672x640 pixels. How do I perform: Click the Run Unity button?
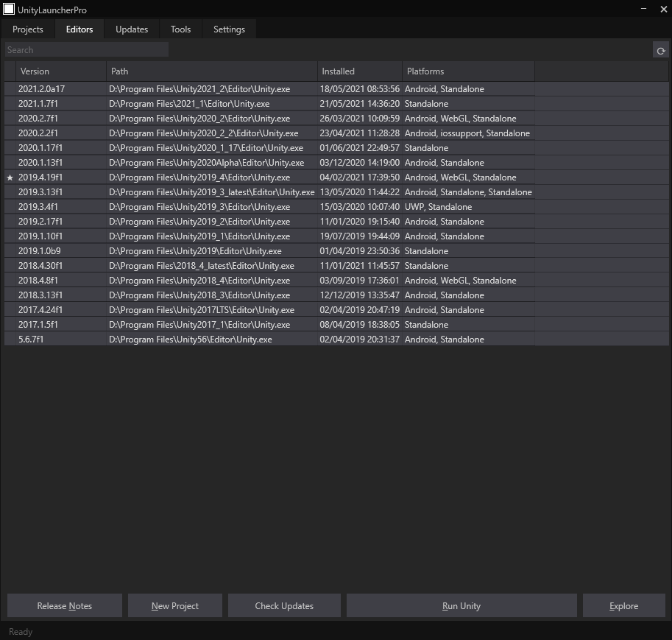click(461, 605)
